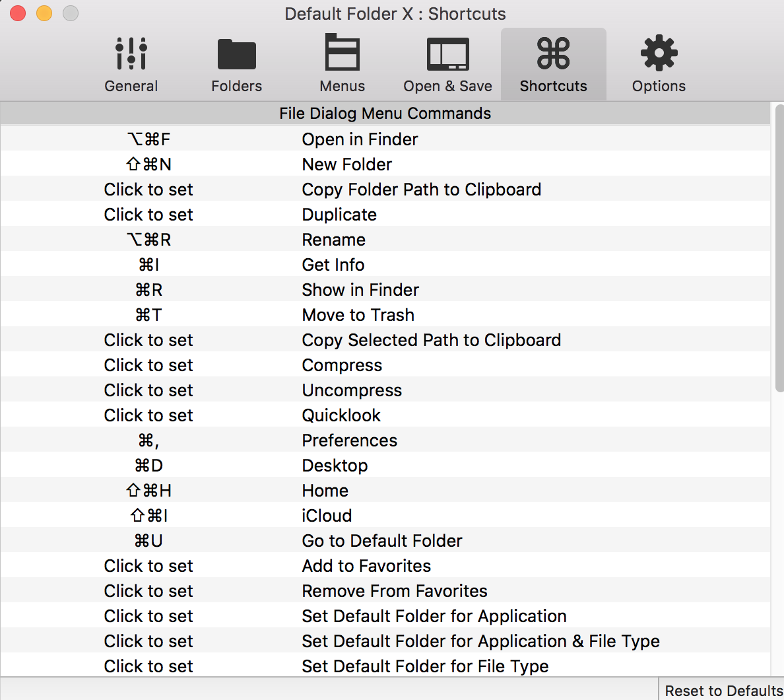
Task: Set shortcut for Copy Folder Path to Clipboard
Action: tap(148, 190)
